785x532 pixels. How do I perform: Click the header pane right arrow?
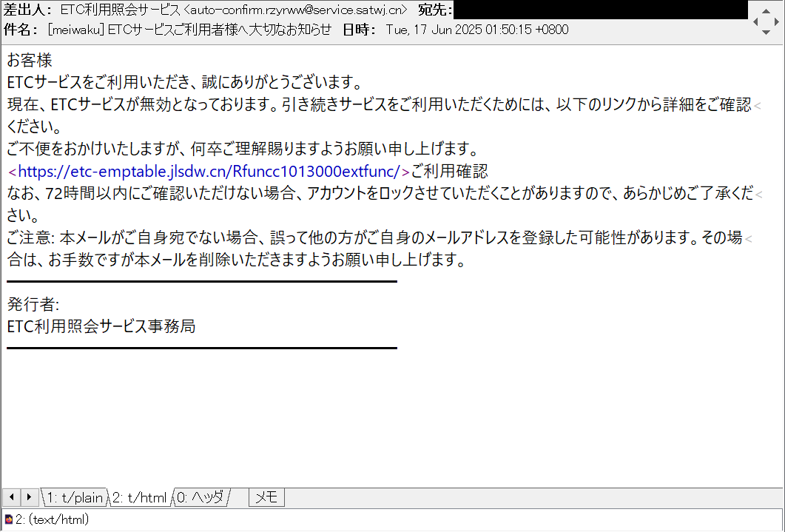tap(776, 21)
